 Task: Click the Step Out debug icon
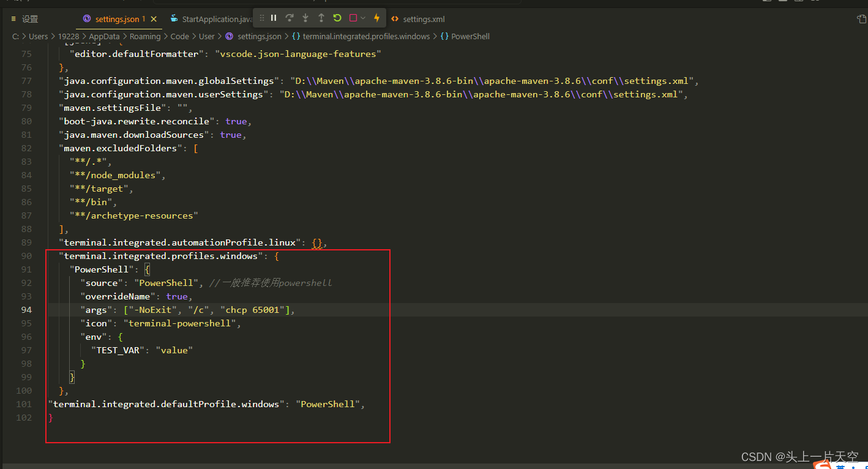click(321, 18)
